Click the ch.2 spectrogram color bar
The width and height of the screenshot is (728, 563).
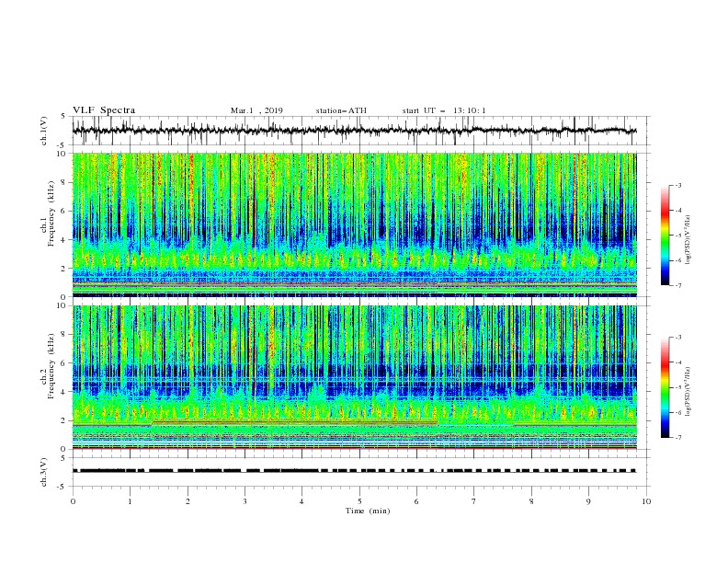(x=665, y=387)
